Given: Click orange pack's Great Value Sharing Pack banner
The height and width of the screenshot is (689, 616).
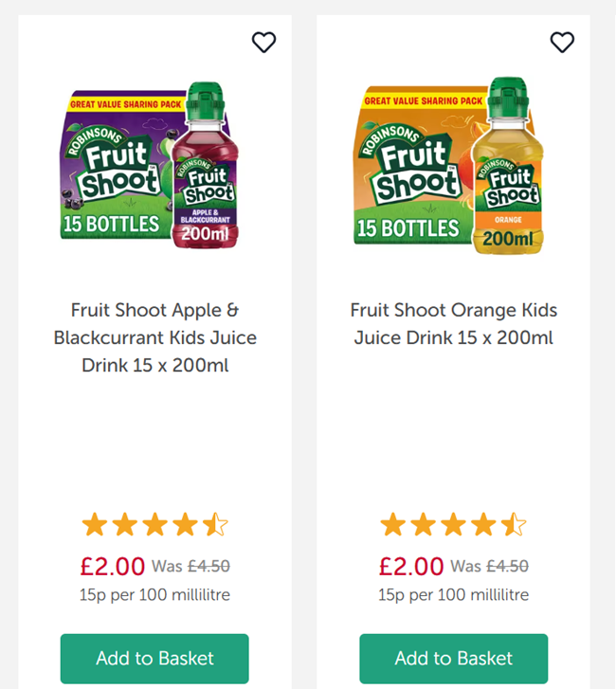Looking at the screenshot, I should (419, 100).
